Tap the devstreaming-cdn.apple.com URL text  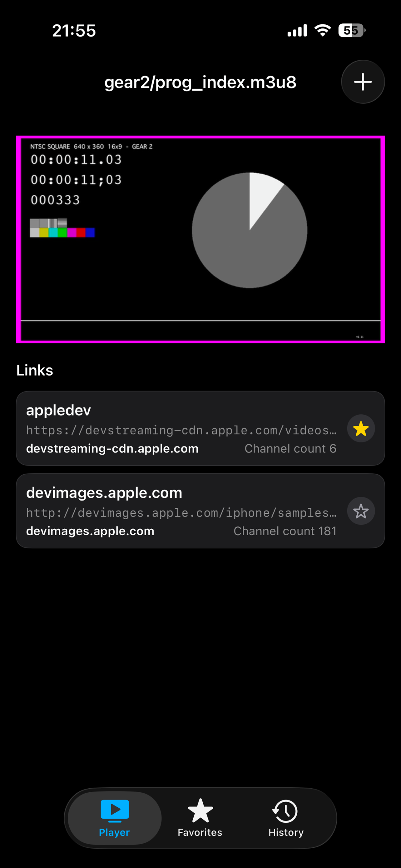pyautogui.click(x=181, y=430)
